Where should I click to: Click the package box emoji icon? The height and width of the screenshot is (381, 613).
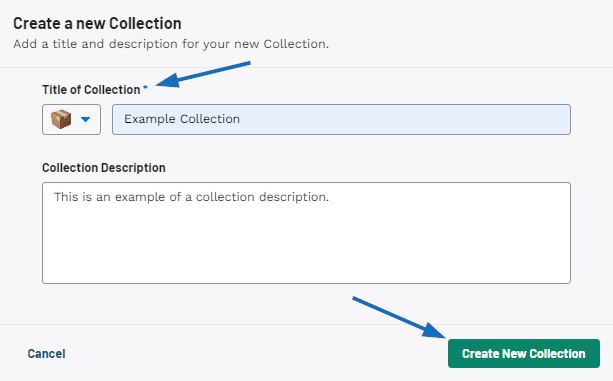click(61, 119)
